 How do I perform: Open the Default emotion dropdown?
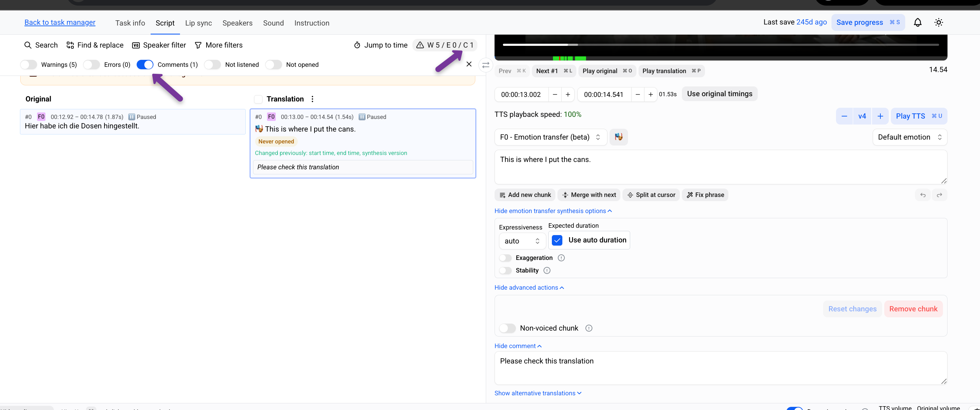[x=910, y=137]
